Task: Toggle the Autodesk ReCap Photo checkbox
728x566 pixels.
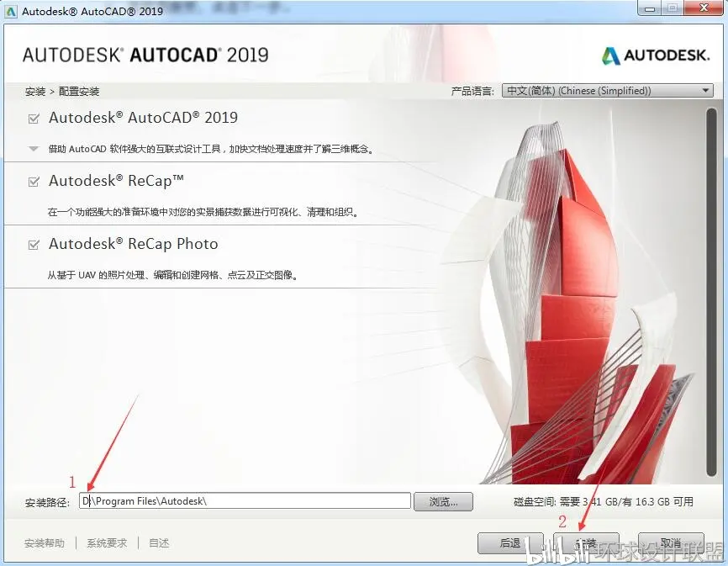Action: pos(34,245)
